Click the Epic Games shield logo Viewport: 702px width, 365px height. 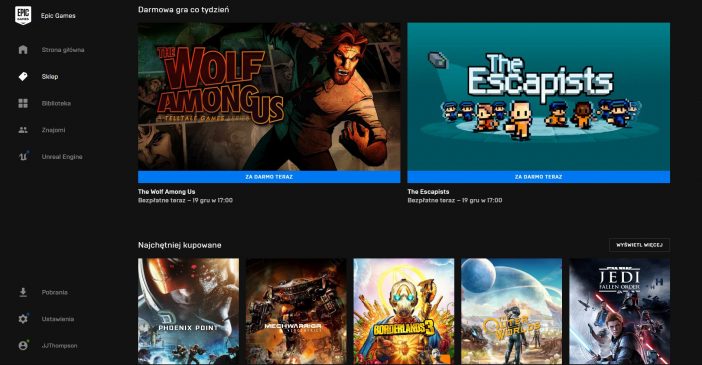[x=23, y=16]
